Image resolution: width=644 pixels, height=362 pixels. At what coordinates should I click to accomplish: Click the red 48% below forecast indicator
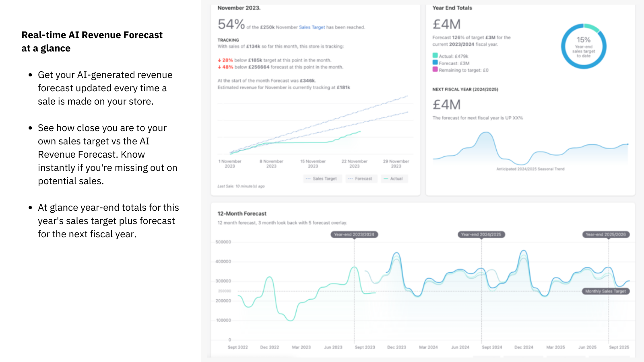pyautogui.click(x=225, y=67)
